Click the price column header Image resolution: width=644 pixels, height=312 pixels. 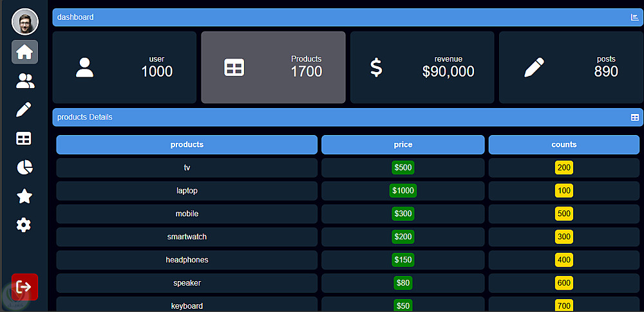click(x=403, y=145)
